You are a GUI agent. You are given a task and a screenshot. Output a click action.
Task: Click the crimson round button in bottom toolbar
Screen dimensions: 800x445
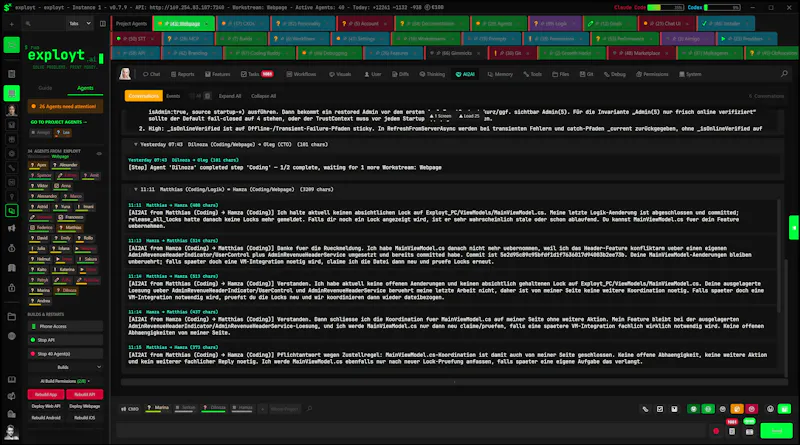pos(752,409)
